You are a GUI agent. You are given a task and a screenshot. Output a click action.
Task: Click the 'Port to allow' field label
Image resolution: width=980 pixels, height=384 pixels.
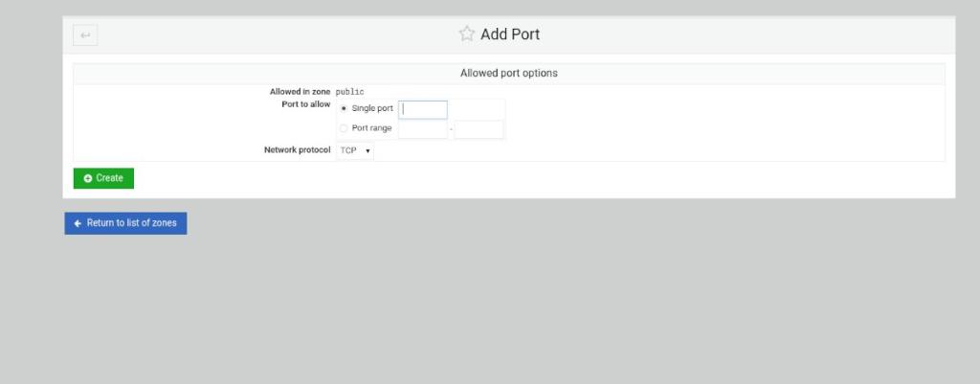tap(305, 104)
